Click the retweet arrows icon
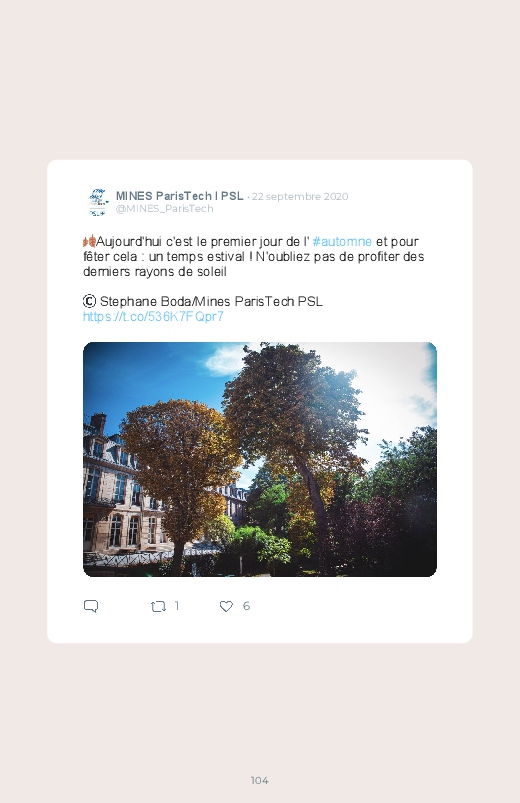 (158, 606)
